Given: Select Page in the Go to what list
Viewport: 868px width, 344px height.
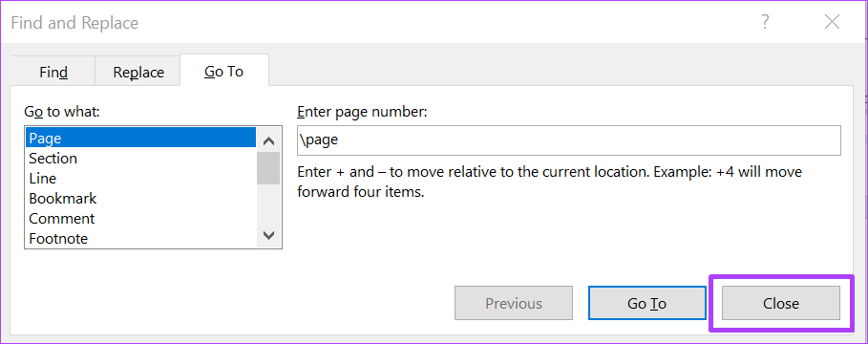Looking at the screenshot, I should [x=141, y=138].
